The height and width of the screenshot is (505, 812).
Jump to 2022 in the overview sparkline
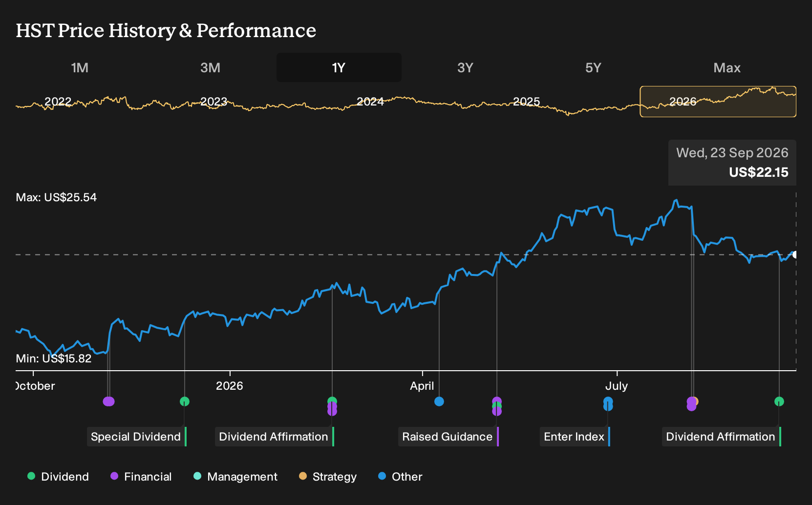click(x=58, y=102)
